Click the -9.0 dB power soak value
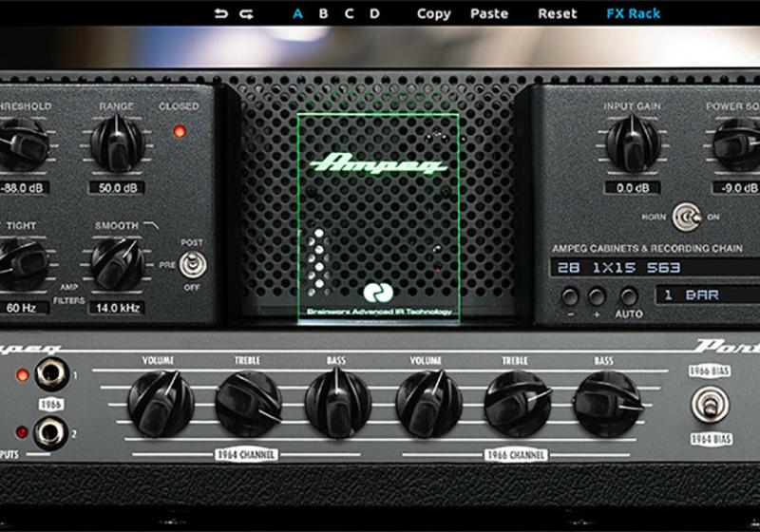760x532 pixels. point(737,188)
